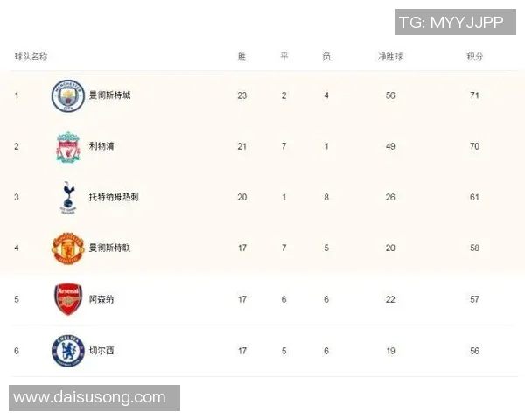
Task: Open the 曼彻斯特城 team name
Action: [x=109, y=95]
